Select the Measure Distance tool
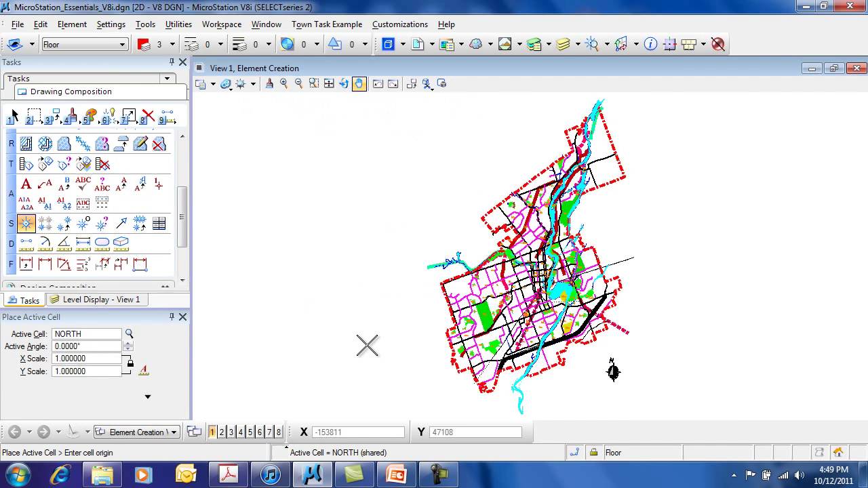The image size is (868, 488). 26,243
